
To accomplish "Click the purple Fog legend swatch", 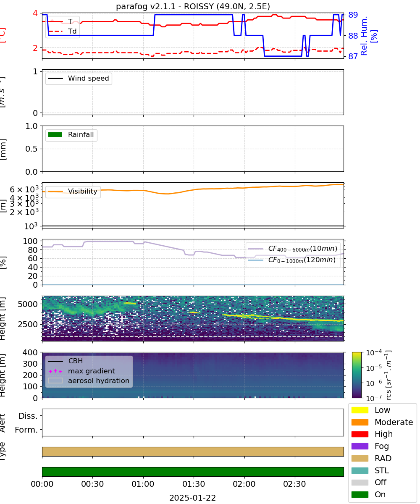I will pos(360,446).
